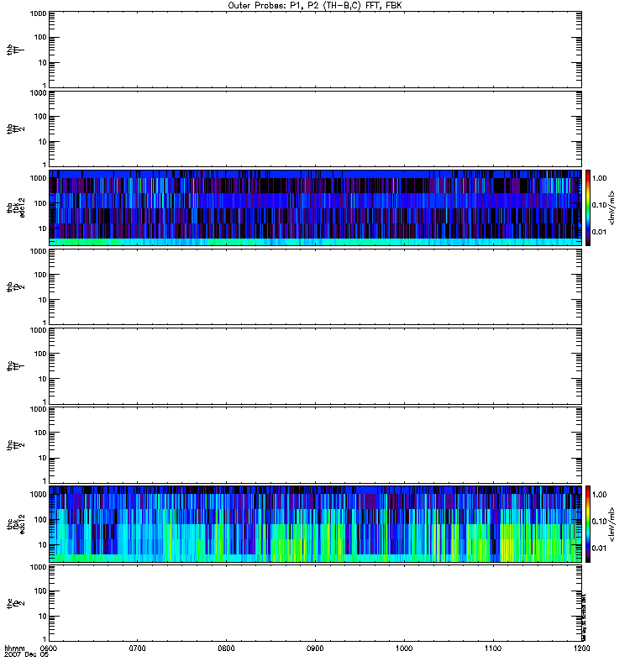Viewport: 630px width, 672px height.
Task: Click the "thc fff 1" panel axis title
Action: [x=15, y=366]
